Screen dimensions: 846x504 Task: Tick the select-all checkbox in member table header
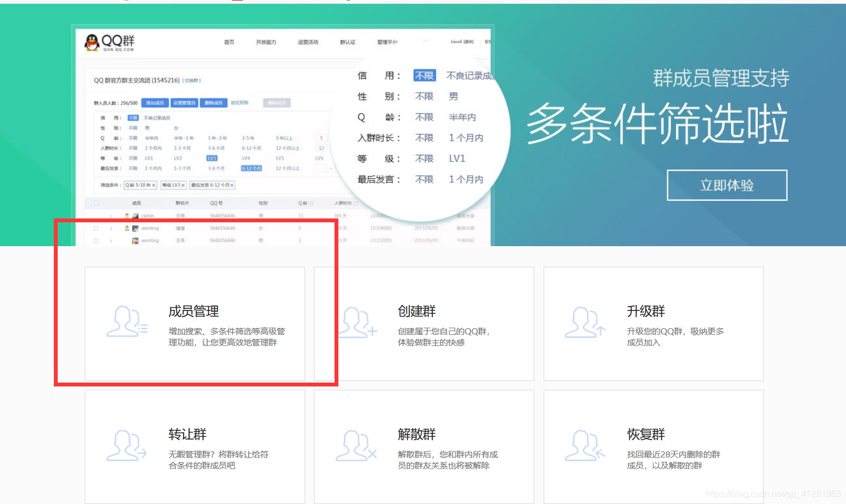tap(96, 203)
